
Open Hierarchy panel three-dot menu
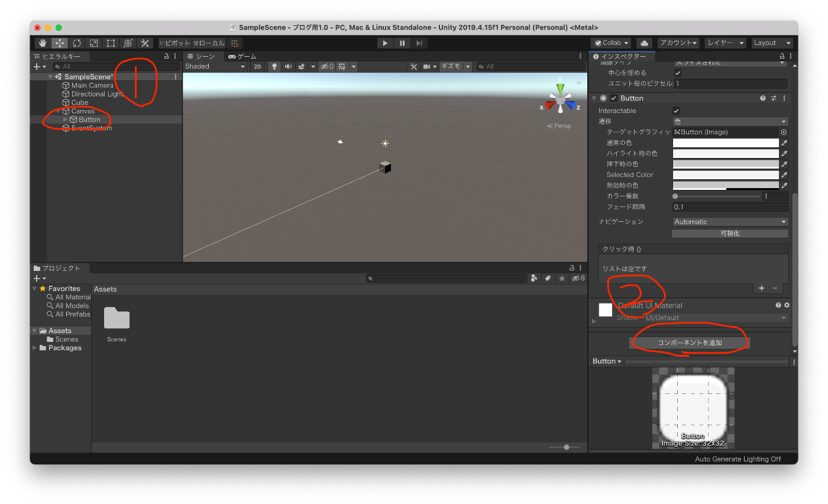pyautogui.click(x=175, y=56)
